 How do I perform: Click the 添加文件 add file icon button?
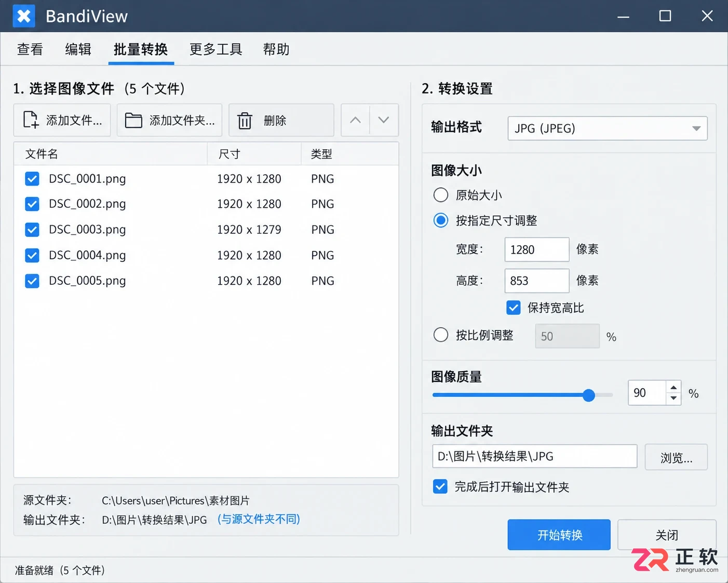pyautogui.click(x=62, y=120)
